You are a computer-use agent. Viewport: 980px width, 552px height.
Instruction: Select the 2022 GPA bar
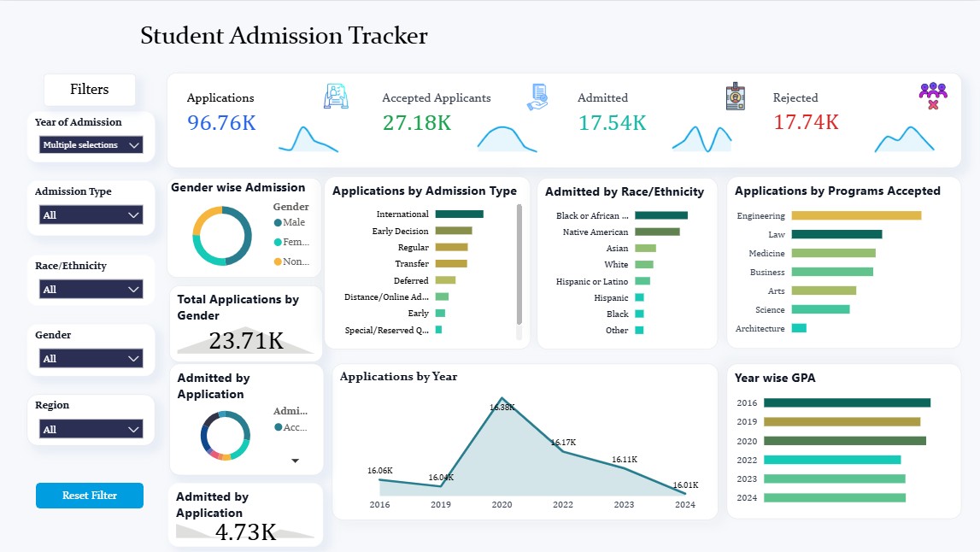click(832, 460)
